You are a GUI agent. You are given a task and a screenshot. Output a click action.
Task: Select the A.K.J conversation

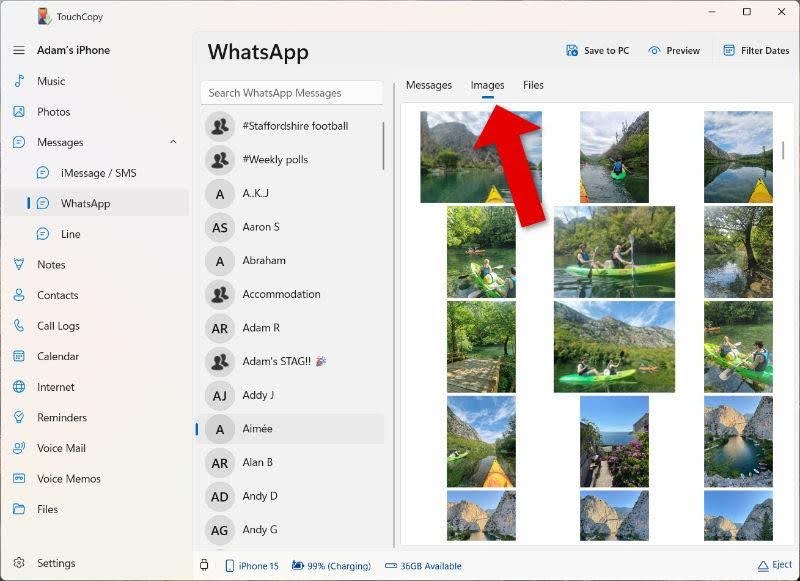point(291,193)
